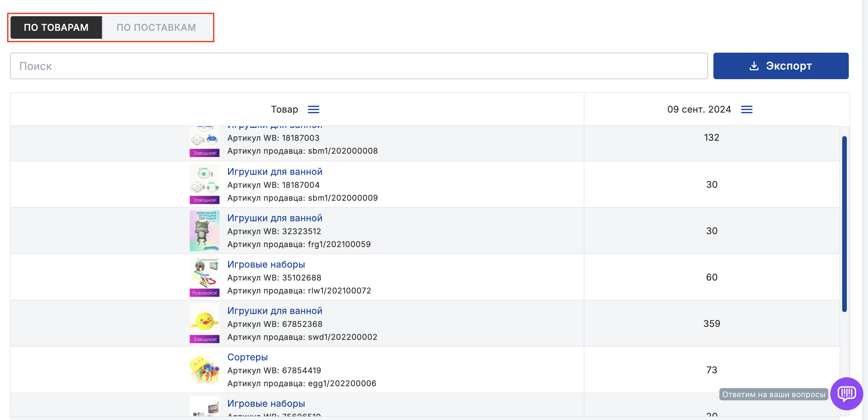This screenshot has width=868, height=420.
Task: Open the Сортеры product link
Action: click(x=247, y=357)
